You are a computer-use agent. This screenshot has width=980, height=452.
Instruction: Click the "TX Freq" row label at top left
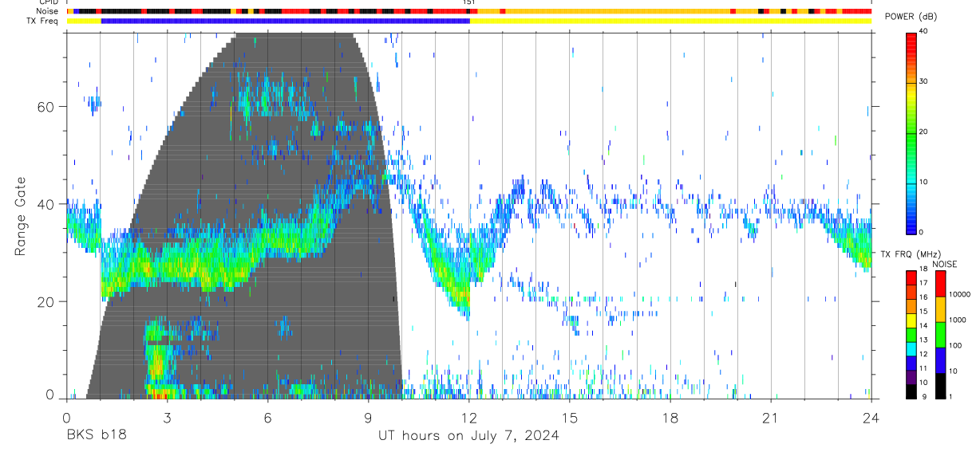[x=43, y=21]
